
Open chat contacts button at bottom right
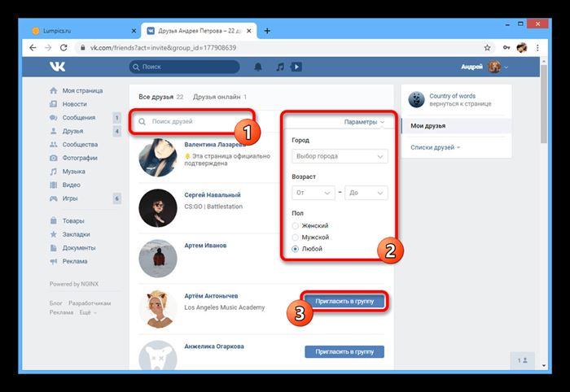pyautogui.click(x=523, y=360)
